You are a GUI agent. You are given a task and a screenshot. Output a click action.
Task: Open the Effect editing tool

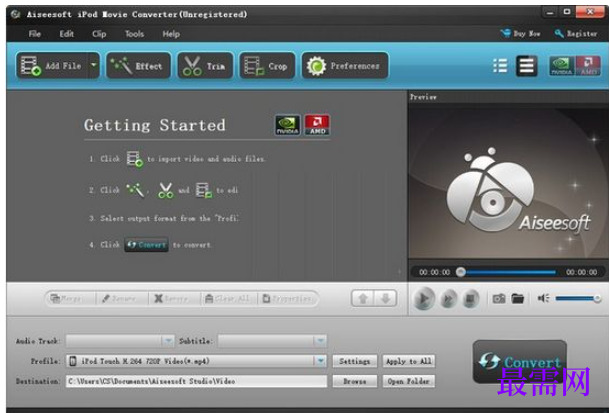point(138,66)
